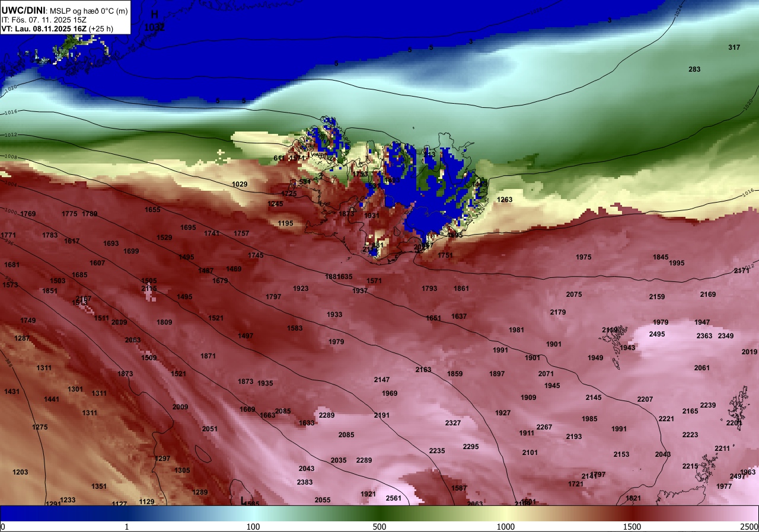Click the 2363 height value
Viewport: 759px width, 532px height.
(x=704, y=336)
